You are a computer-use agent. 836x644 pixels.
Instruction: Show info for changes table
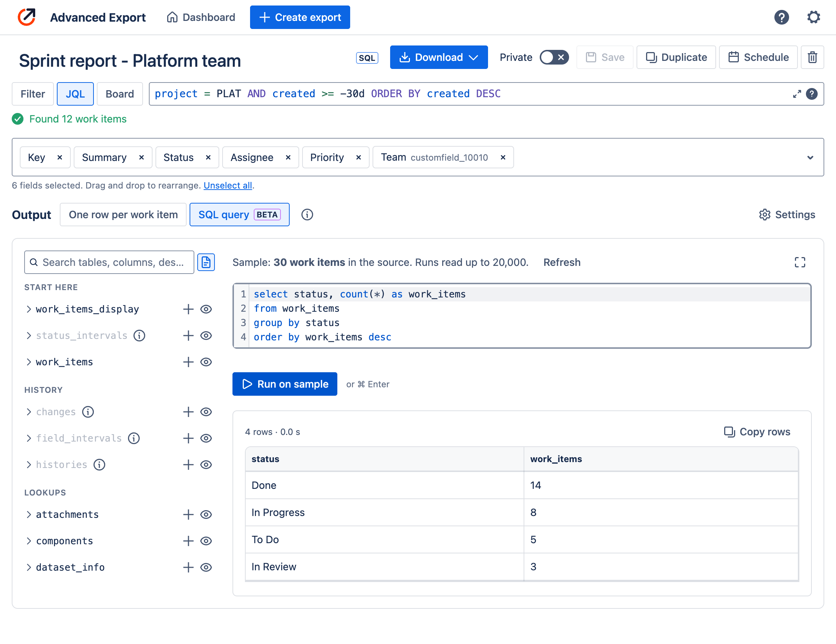pyautogui.click(x=88, y=412)
